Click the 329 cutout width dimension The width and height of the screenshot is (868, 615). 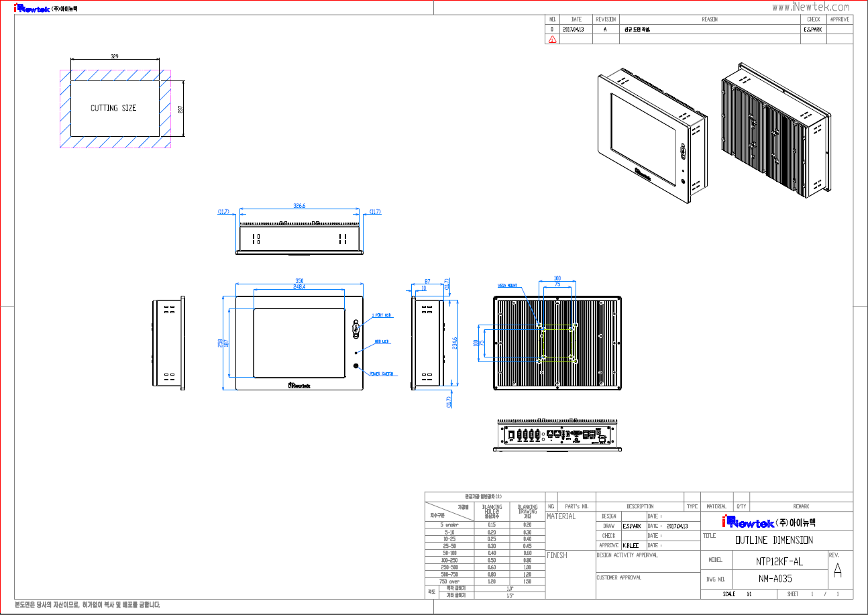[115, 57]
